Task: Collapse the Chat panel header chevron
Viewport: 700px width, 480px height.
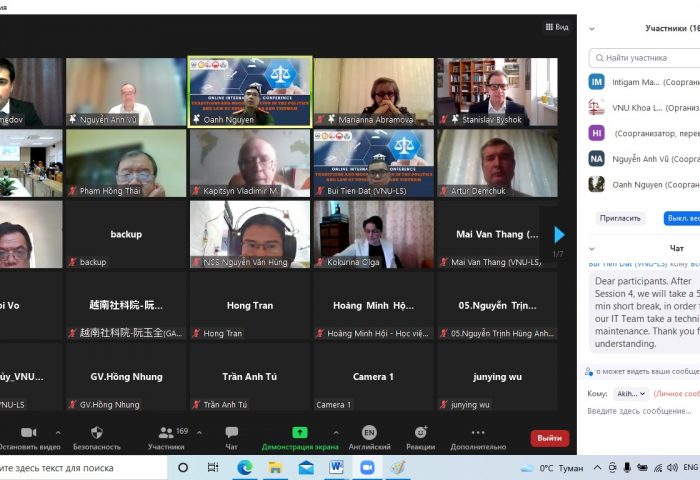Action: tap(592, 247)
